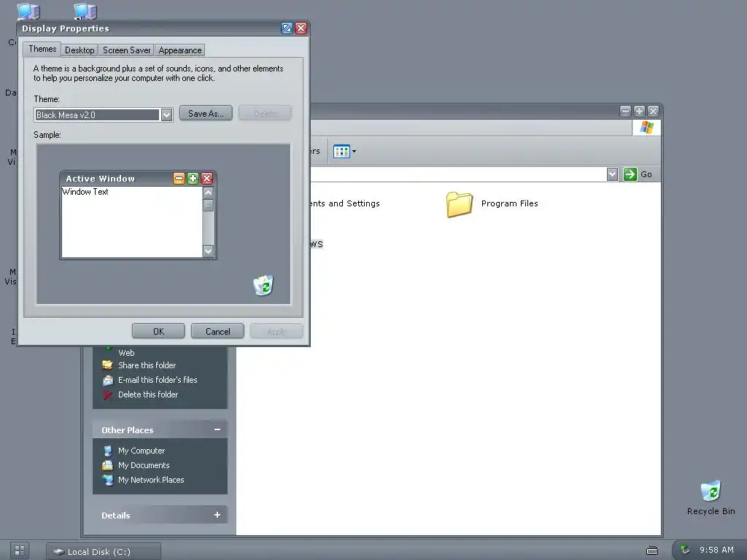Open the Recycle Bin desktop icon

tap(711, 491)
